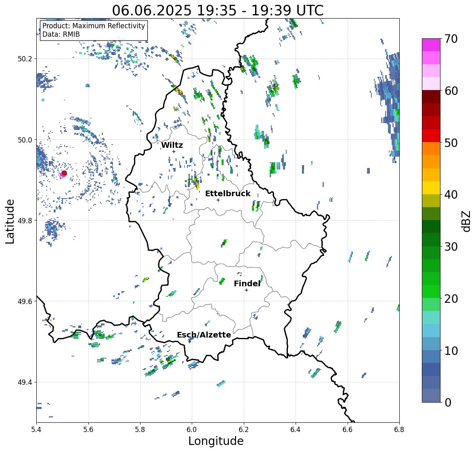Click the 5.6 longitude tick label
Image resolution: width=476 pixels, height=451 pixels.
click(88, 430)
